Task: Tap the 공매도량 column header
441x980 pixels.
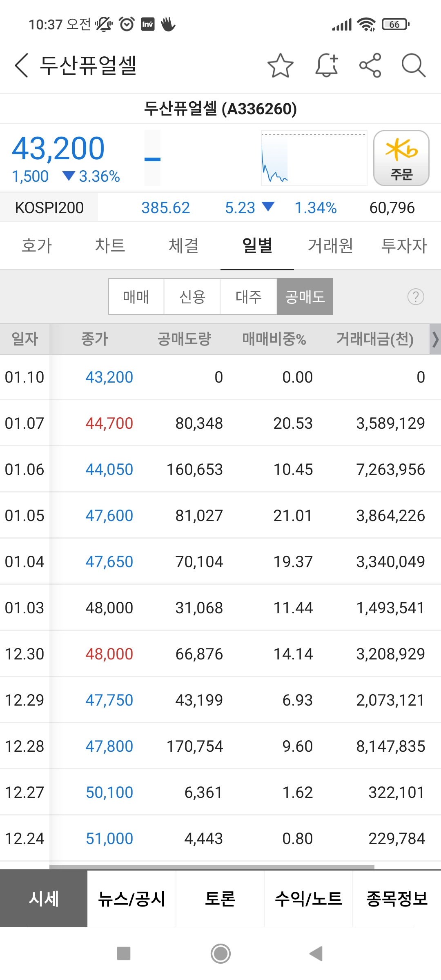Action: 184,339
